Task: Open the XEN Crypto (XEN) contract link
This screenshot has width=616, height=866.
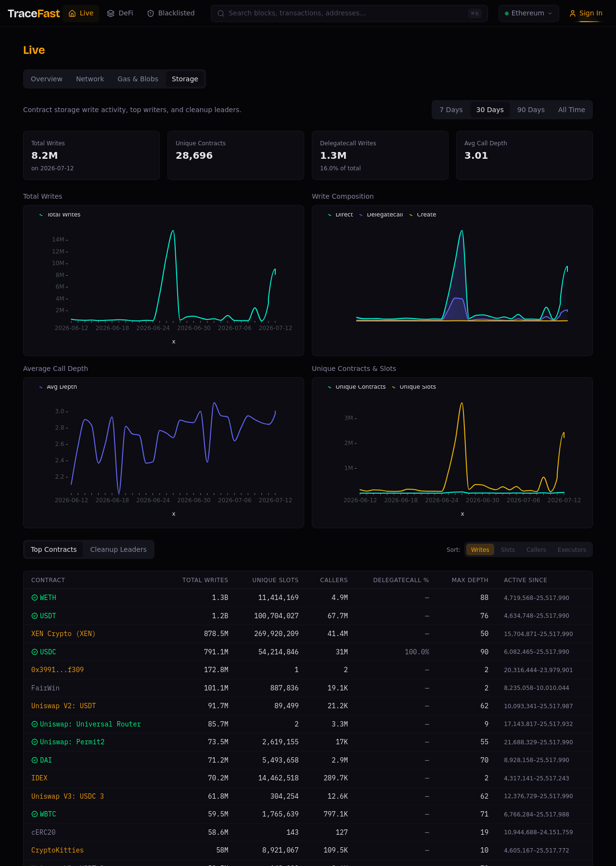Action: [x=63, y=634]
